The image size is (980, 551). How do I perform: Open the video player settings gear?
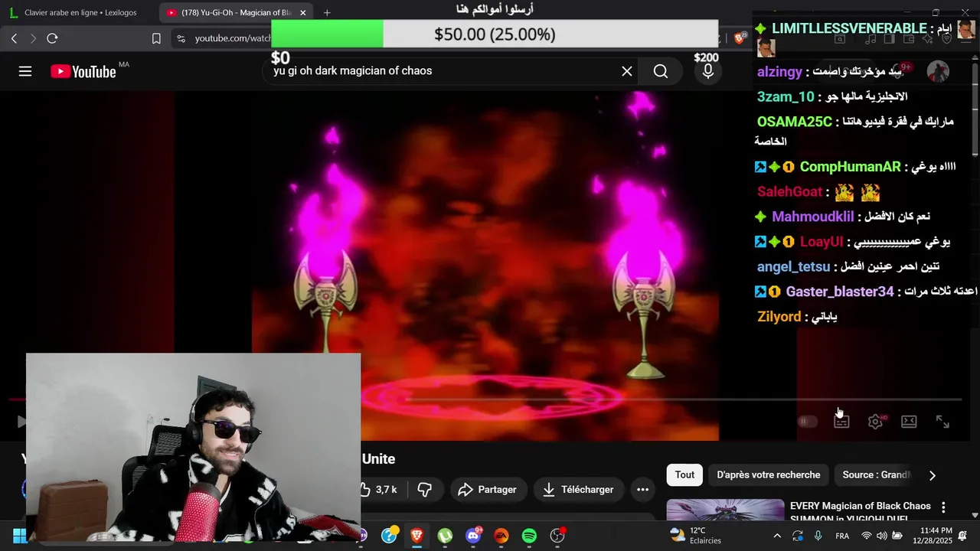875,422
